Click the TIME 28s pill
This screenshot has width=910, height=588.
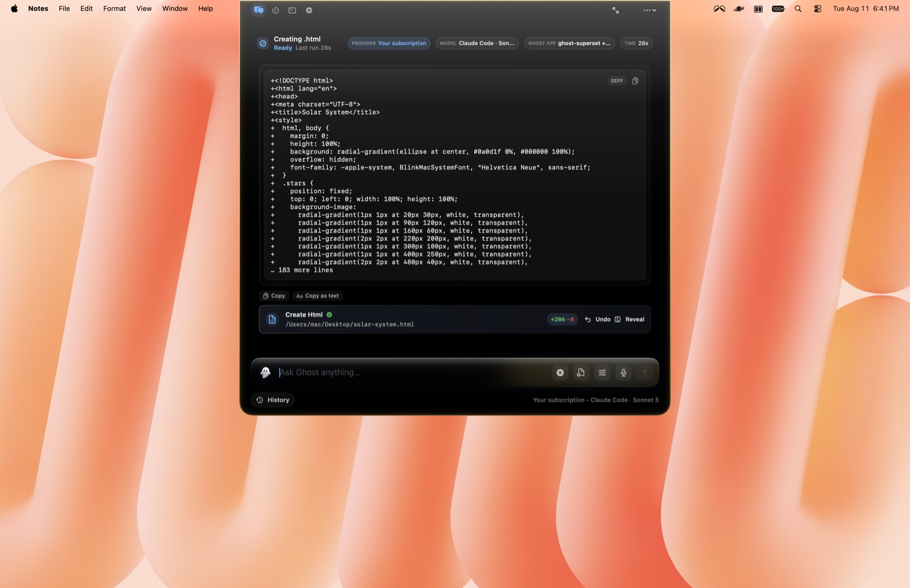[636, 43]
